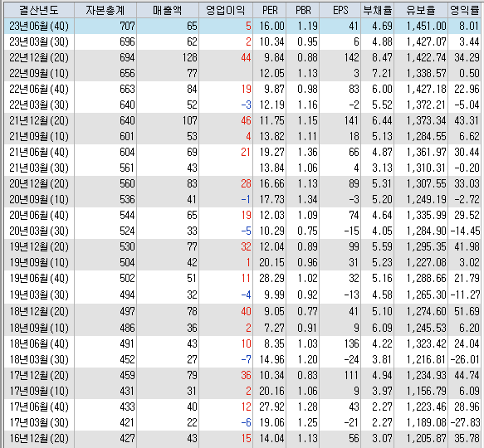Viewport: 484px width, 448px height.
Task: Select the 16년12월(2Q) row label
Action: 39,438
